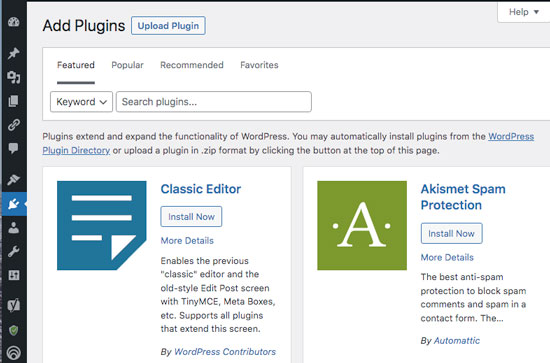The image size is (550, 363).
Task: Click the Akismet plugin green logo
Action: [x=362, y=226]
